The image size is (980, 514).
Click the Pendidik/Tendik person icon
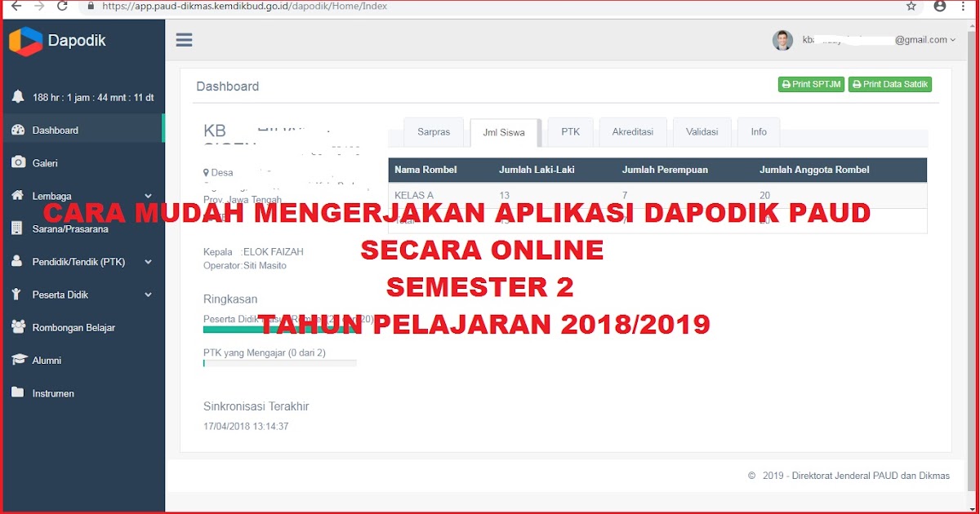[x=17, y=262]
